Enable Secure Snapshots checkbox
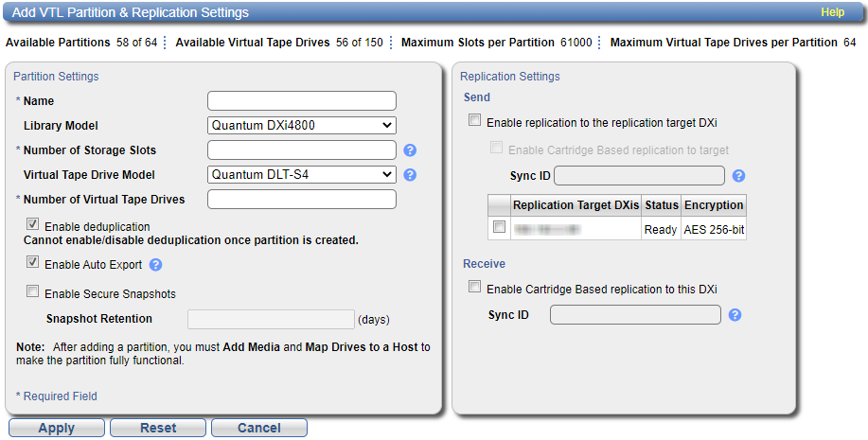 click(x=33, y=293)
